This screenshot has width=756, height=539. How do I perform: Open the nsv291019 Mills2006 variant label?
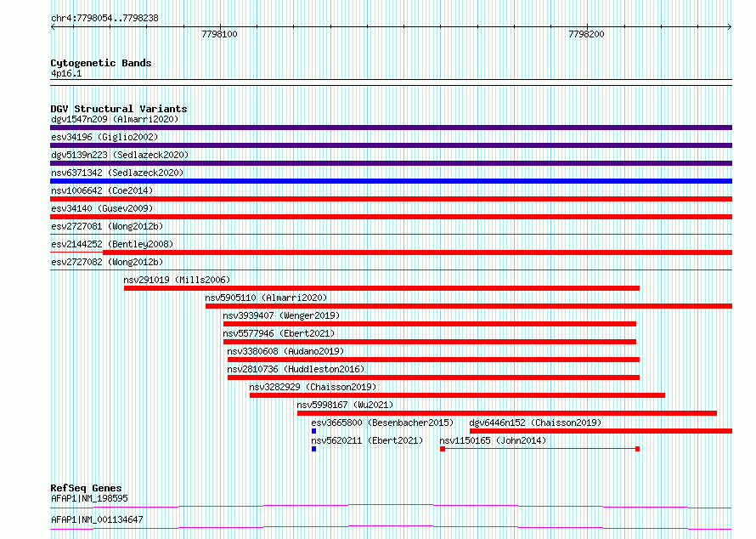point(177,280)
